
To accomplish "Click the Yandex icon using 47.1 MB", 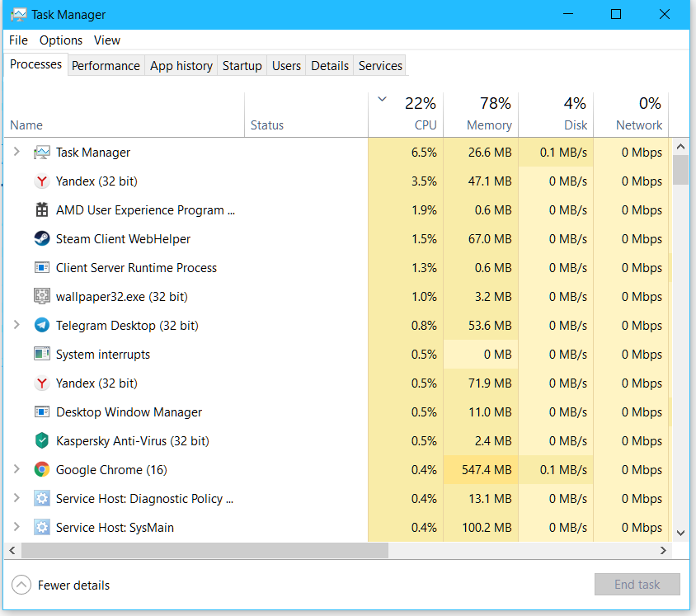I will [42, 181].
